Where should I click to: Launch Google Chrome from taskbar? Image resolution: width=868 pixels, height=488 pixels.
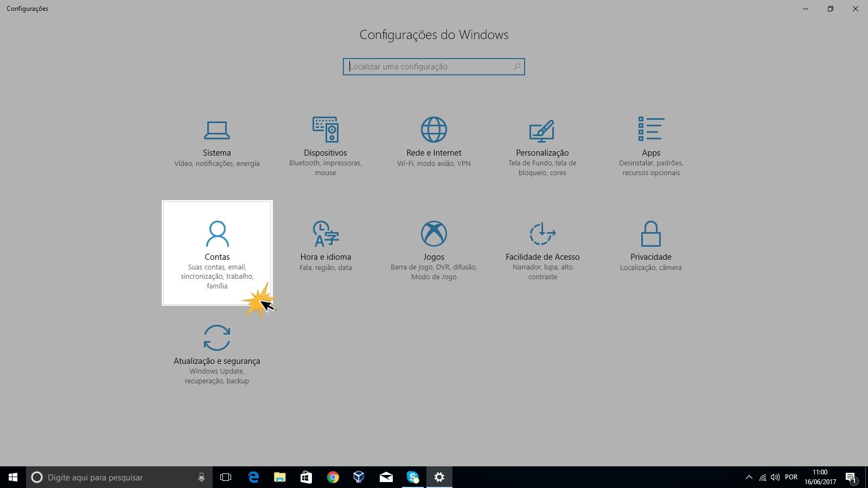(x=333, y=477)
